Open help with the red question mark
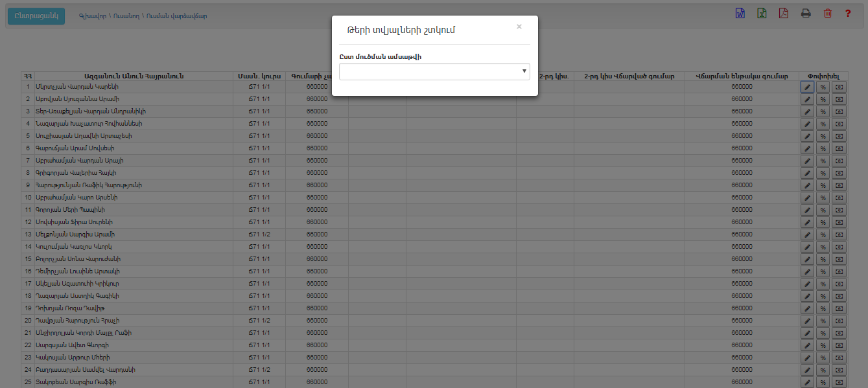Viewport: 868px width, 388px height. point(848,14)
